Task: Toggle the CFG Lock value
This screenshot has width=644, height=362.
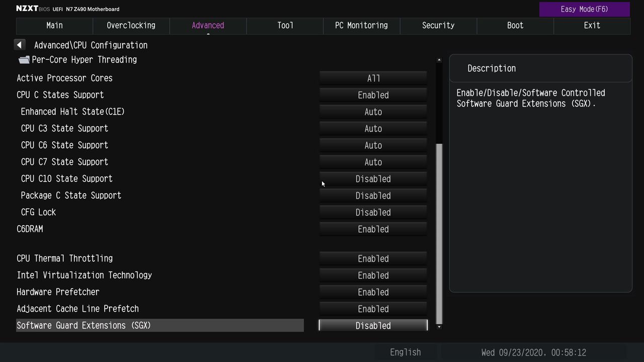Action: (373, 212)
